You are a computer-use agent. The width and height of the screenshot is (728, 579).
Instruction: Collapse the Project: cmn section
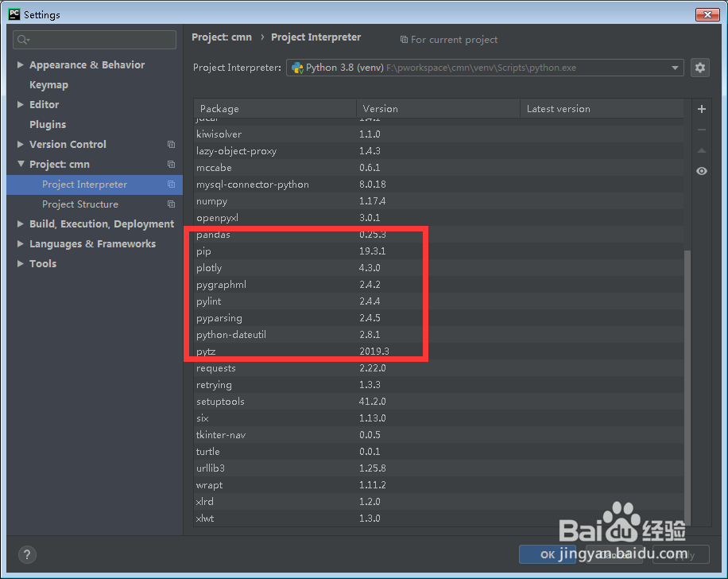coord(21,164)
